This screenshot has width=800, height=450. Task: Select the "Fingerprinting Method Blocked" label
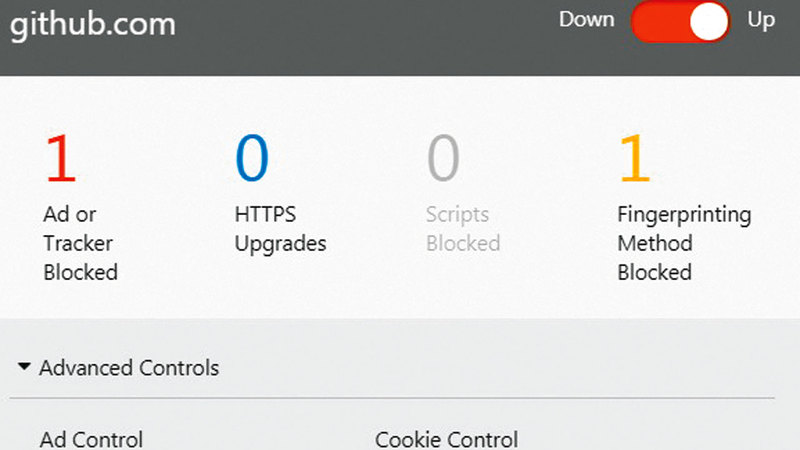683,243
